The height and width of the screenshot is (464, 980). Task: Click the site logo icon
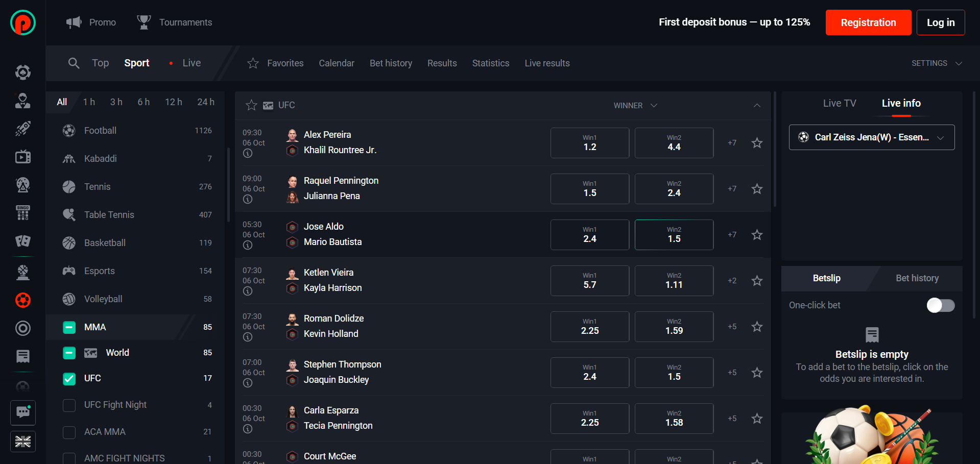(23, 22)
